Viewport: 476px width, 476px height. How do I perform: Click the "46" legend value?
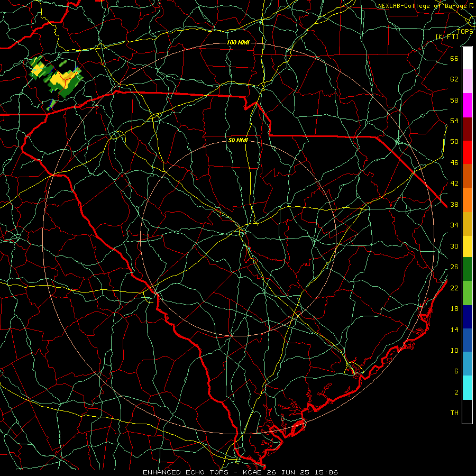pos(454,163)
